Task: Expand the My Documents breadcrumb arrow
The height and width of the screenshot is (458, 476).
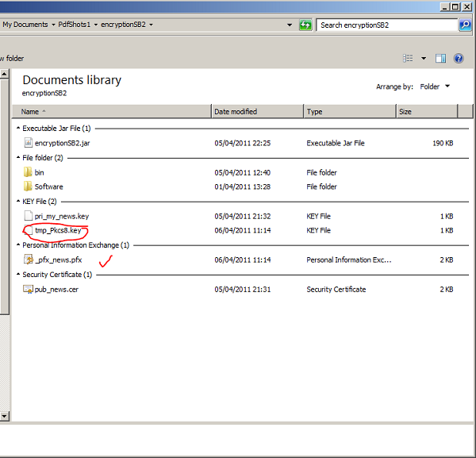Action: pos(53,25)
